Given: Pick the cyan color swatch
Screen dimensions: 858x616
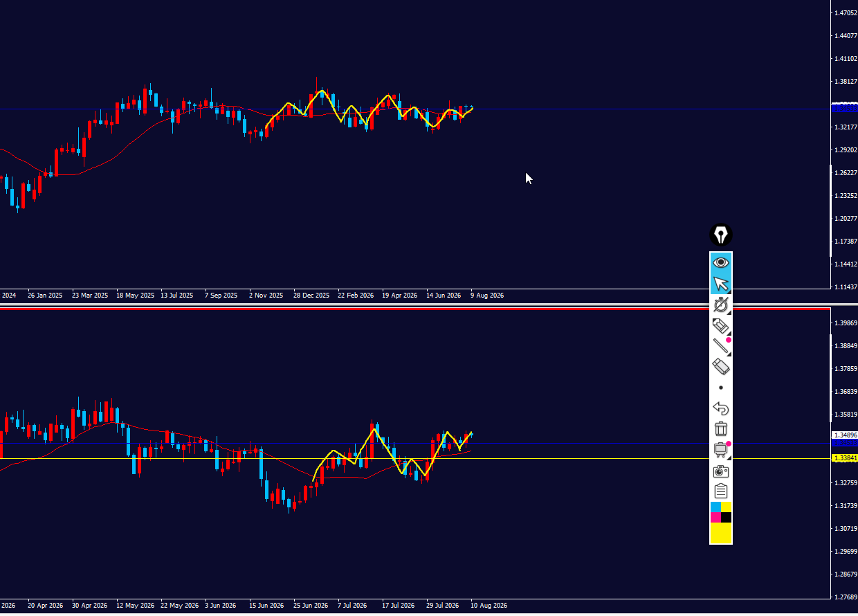Looking at the screenshot, I should tap(715, 507).
